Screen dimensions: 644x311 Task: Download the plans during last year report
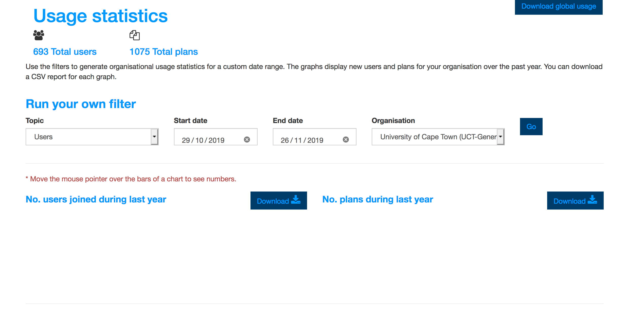pos(575,200)
